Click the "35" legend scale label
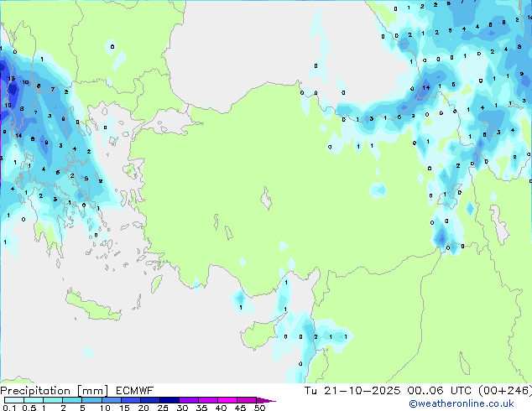Image resolution: width=532 pixels, height=411 pixels. coord(201,408)
